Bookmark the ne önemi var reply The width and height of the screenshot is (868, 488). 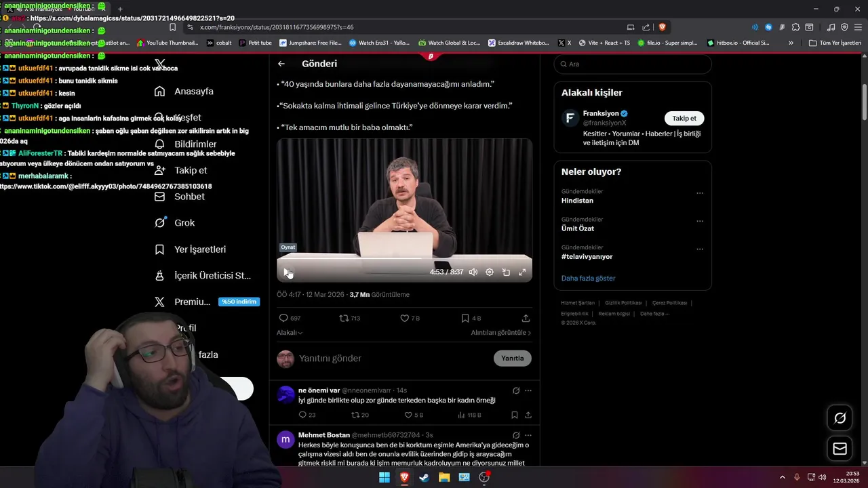515,415
